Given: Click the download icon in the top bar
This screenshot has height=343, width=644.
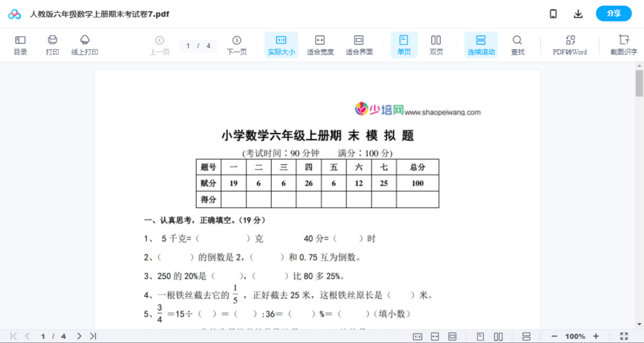Looking at the screenshot, I should [x=578, y=13].
